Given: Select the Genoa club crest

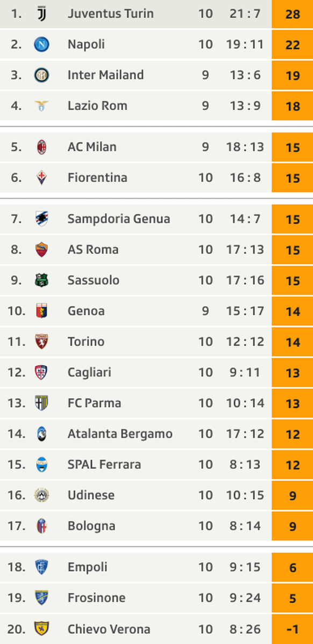Looking at the screenshot, I should coord(41,311).
